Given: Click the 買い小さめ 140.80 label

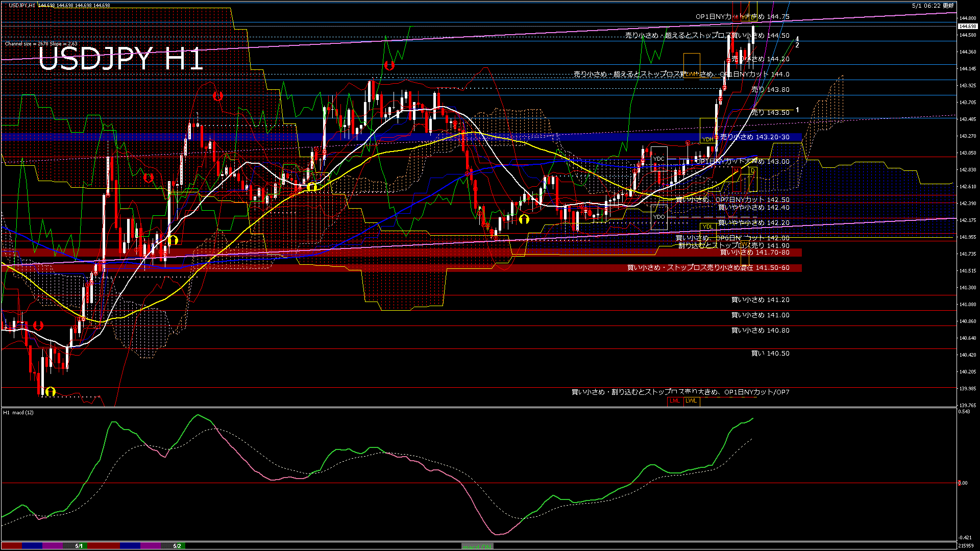Looking at the screenshot, I should [x=760, y=331].
